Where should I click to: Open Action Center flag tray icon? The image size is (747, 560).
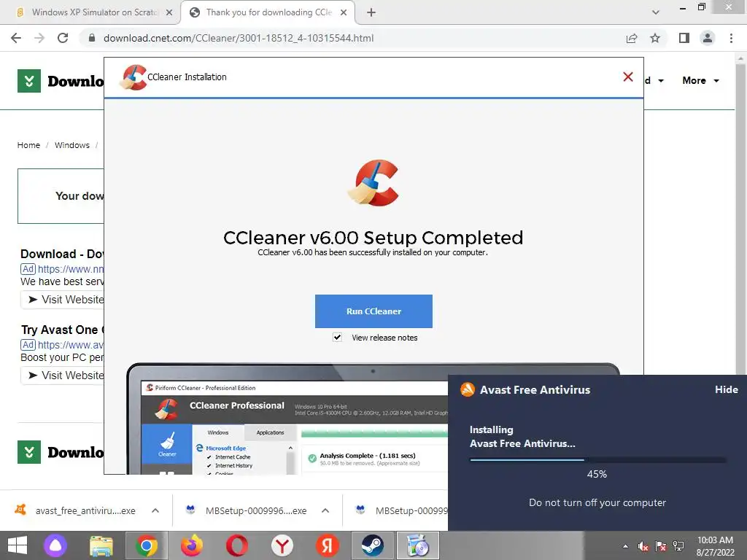[661, 546]
